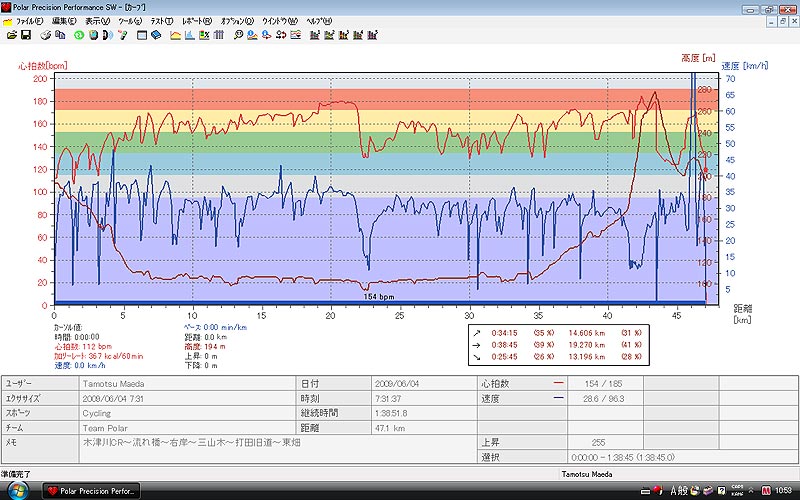Click the heart rate value 154 / 185
Image resolution: width=800 pixels, height=500 pixels.
click(x=604, y=384)
